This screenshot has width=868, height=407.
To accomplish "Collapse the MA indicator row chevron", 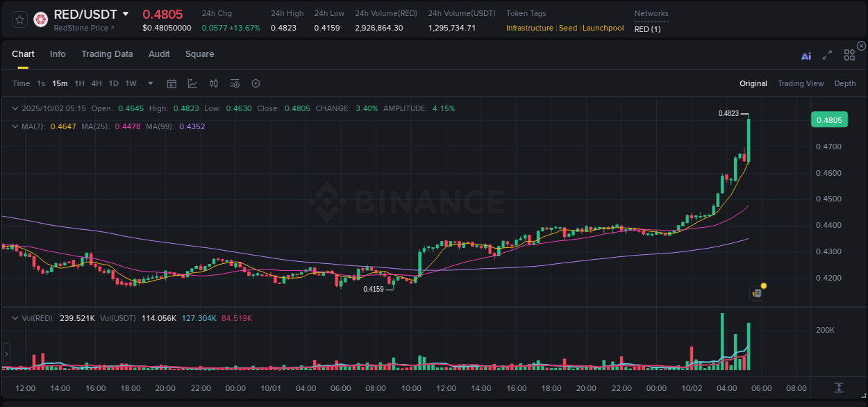I will point(15,126).
